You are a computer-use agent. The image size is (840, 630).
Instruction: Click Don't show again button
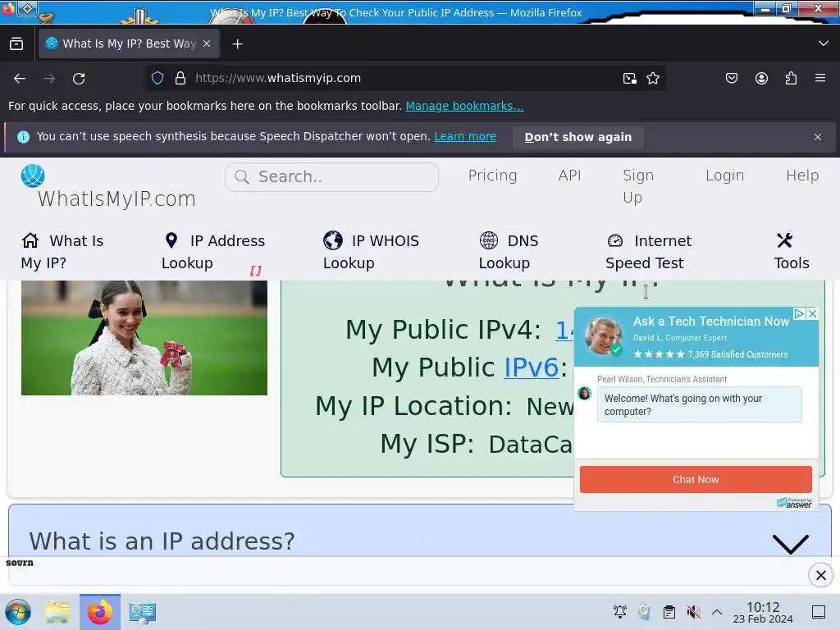(x=578, y=137)
